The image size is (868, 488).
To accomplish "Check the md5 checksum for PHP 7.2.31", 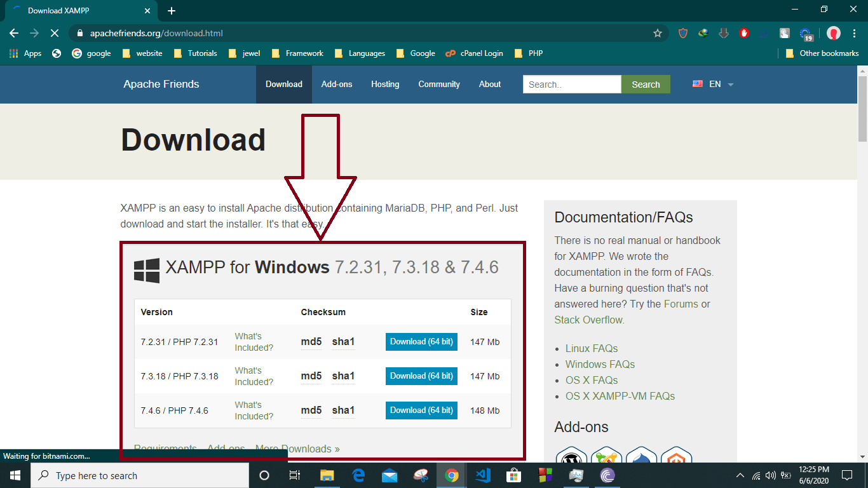I will [x=311, y=342].
